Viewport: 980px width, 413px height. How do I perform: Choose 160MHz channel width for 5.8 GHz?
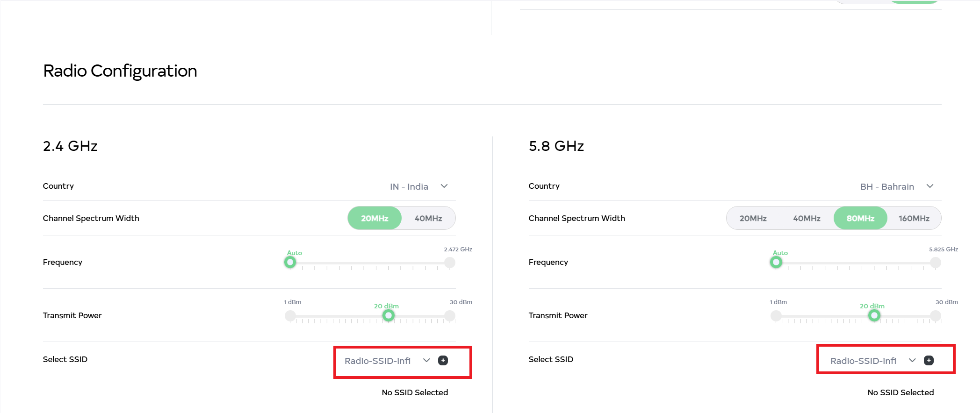[914, 218]
